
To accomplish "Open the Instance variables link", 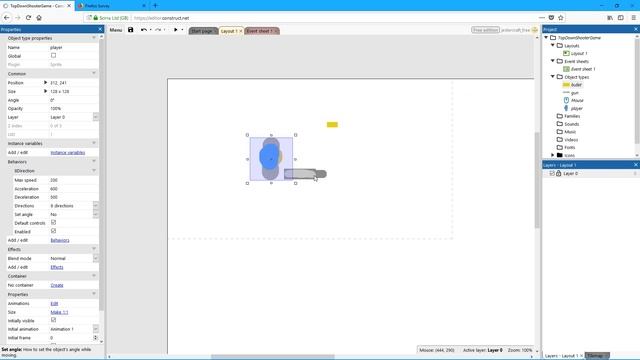I will (x=68, y=153).
